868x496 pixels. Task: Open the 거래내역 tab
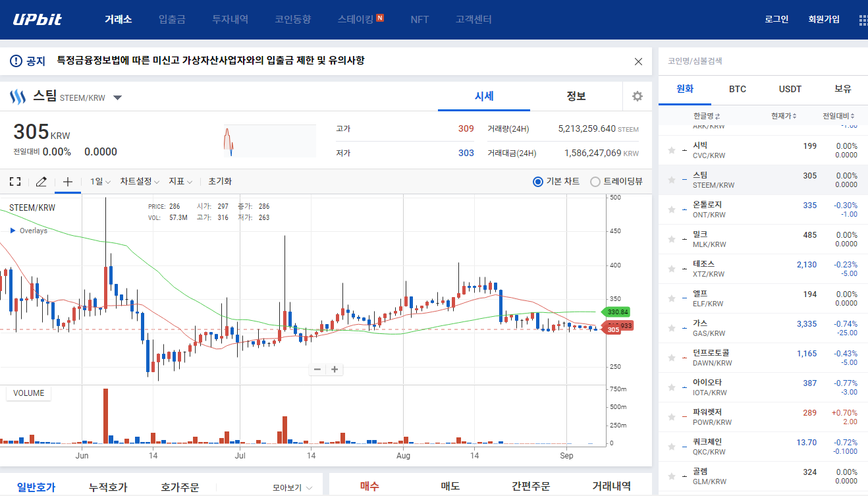coord(612,486)
